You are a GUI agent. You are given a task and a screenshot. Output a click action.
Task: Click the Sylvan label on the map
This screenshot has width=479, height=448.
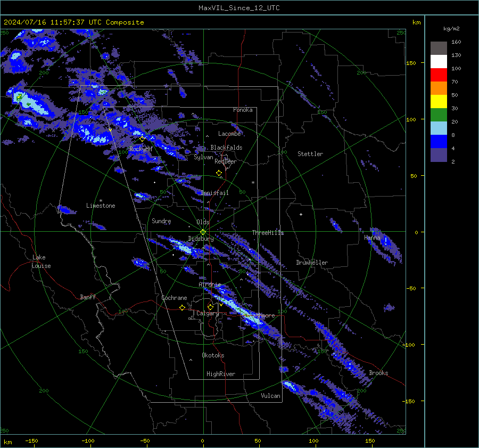(x=203, y=158)
